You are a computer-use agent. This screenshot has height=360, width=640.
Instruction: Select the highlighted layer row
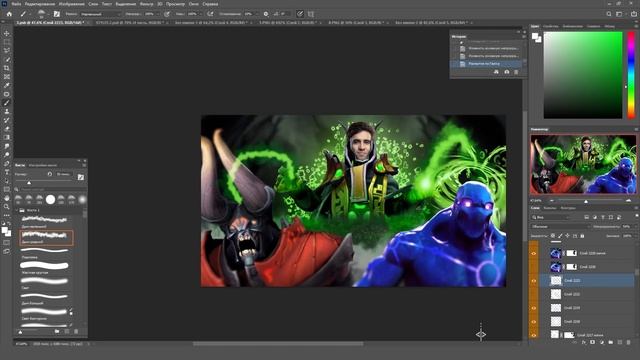pos(587,281)
